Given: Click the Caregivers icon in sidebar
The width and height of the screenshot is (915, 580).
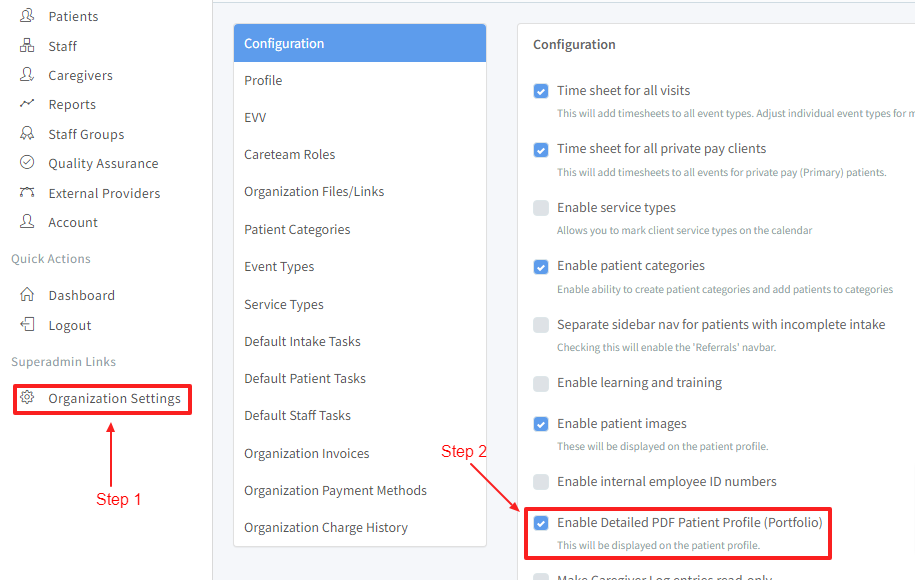Looking at the screenshot, I should [27, 75].
